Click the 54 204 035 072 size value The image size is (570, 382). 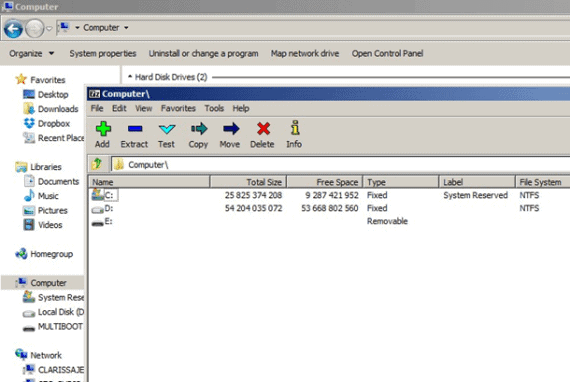(x=253, y=208)
